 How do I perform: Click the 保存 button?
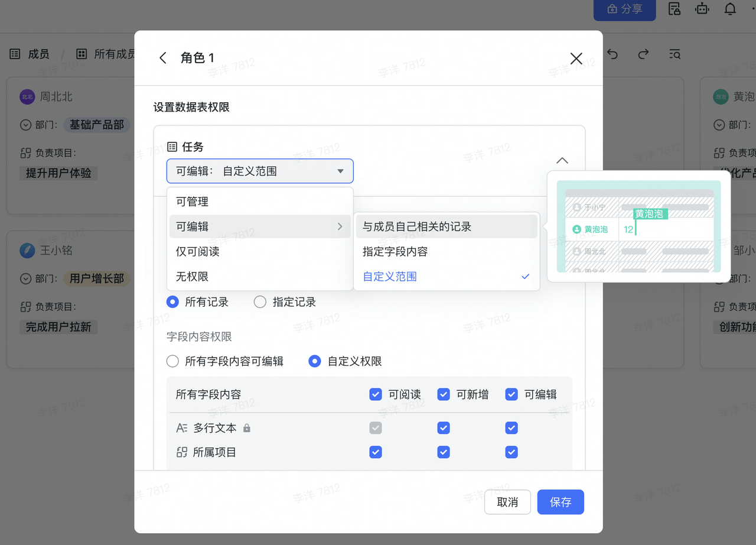coord(560,502)
